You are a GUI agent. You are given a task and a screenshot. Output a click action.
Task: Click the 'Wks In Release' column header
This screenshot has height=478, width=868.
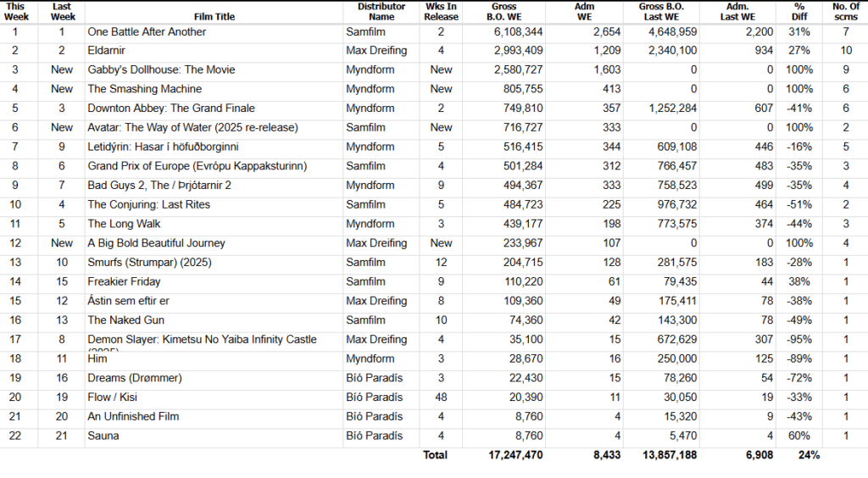tap(441, 11)
